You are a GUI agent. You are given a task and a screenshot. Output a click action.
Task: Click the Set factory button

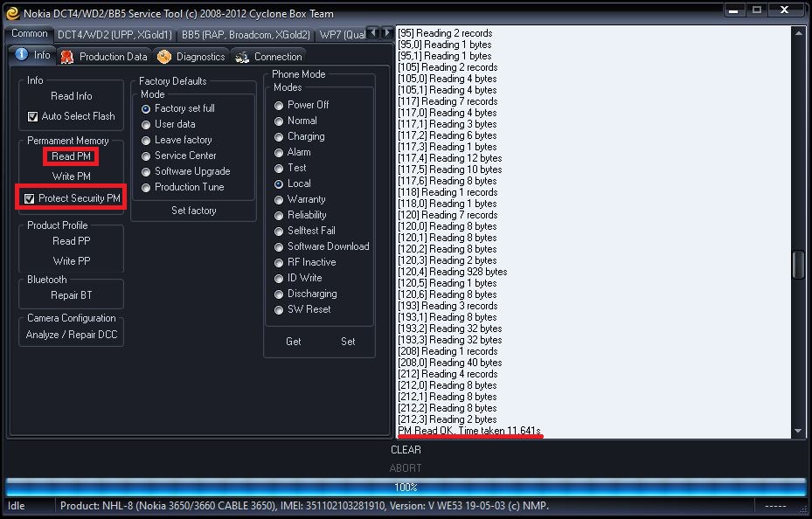coord(193,211)
